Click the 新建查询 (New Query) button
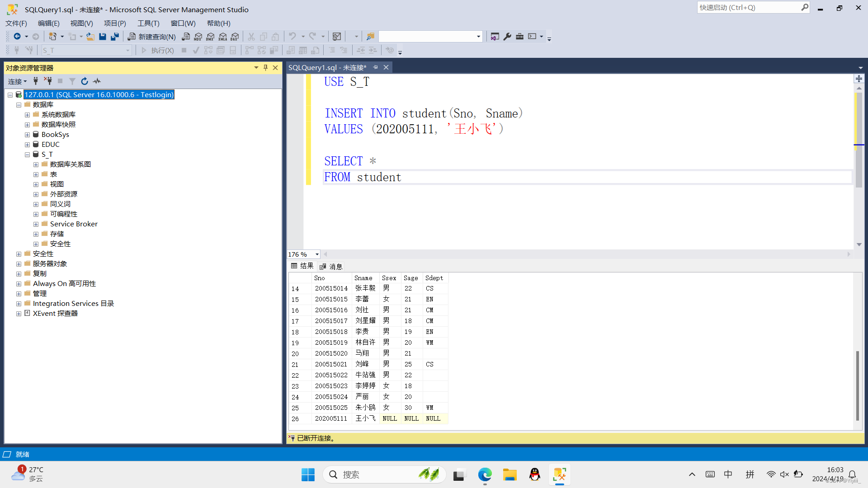The width and height of the screenshot is (868, 488). [152, 37]
